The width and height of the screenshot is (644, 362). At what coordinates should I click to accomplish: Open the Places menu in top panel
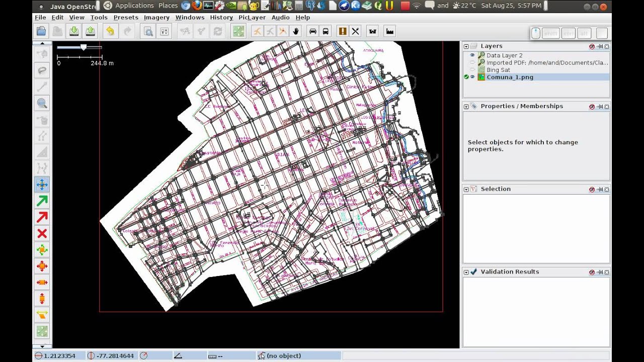(168, 6)
